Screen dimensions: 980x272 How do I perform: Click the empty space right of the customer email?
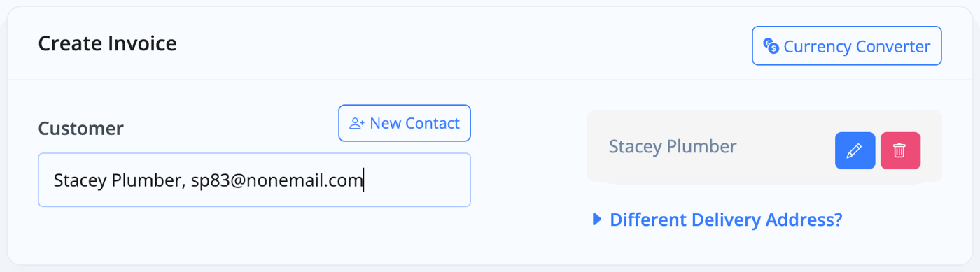[416, 181]
